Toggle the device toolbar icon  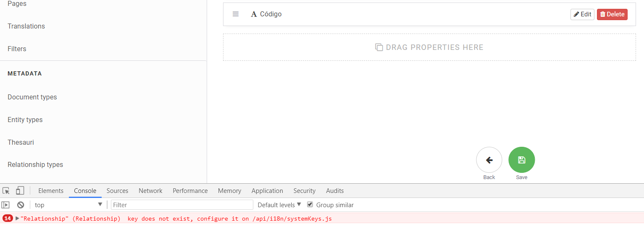point(20,191)
